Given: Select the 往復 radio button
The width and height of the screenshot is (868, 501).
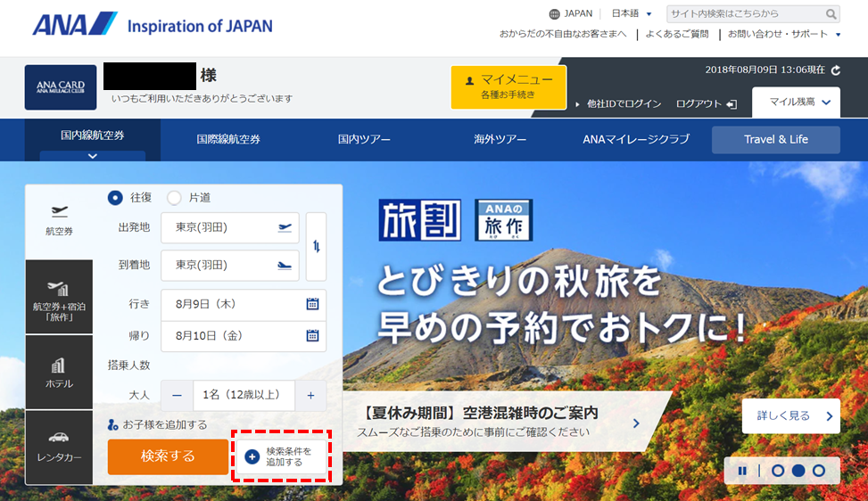Looking at the screenshot, I should pos(115,197).
